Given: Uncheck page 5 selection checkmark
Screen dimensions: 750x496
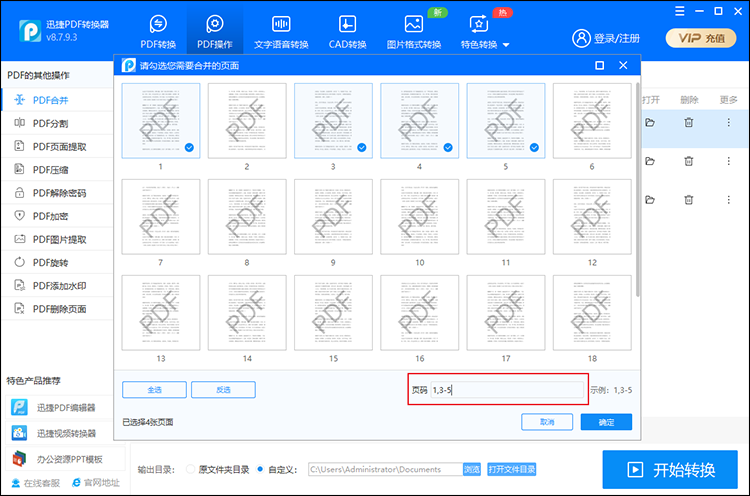Looking at the screenshot, I should click(x=534, y=147).
